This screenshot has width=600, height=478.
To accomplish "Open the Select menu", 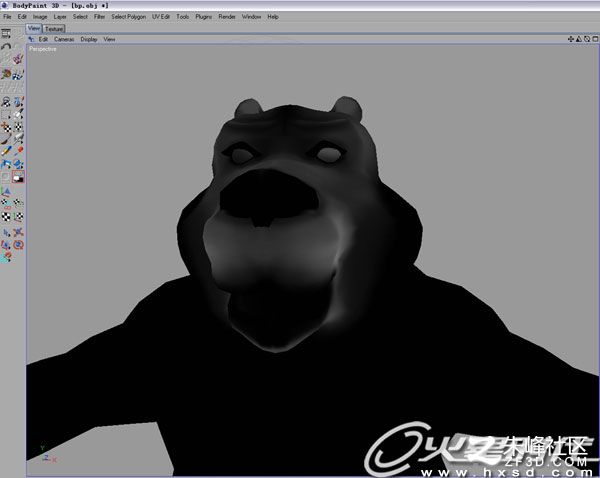I will click(80, 17).
